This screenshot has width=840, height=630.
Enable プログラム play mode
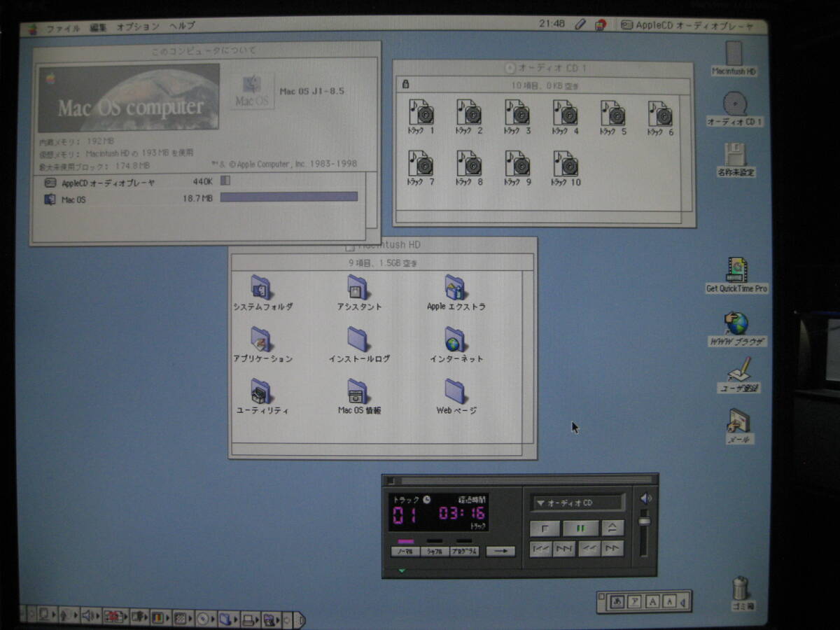(x=464, y=552)
